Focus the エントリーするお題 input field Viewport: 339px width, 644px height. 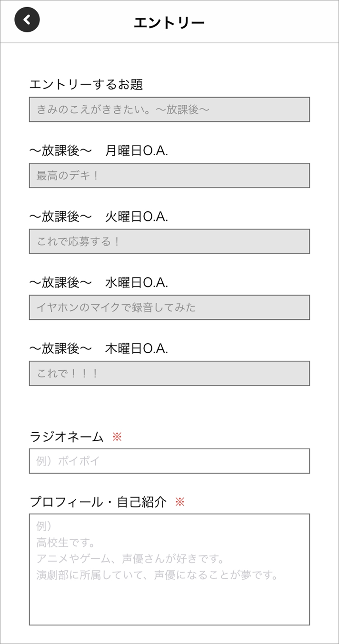[169, 109]
